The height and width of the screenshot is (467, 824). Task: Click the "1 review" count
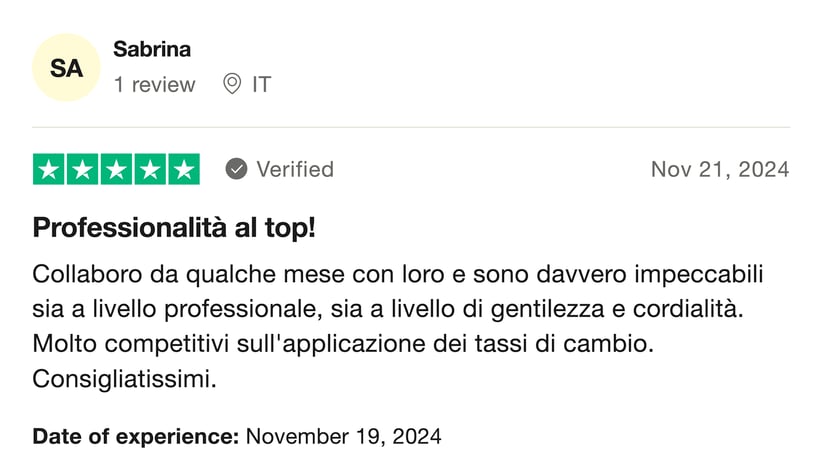coord(154,84)
